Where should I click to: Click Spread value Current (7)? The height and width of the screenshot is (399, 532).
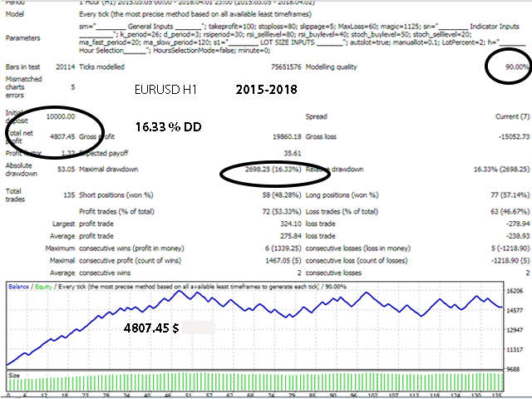[512, 116]
